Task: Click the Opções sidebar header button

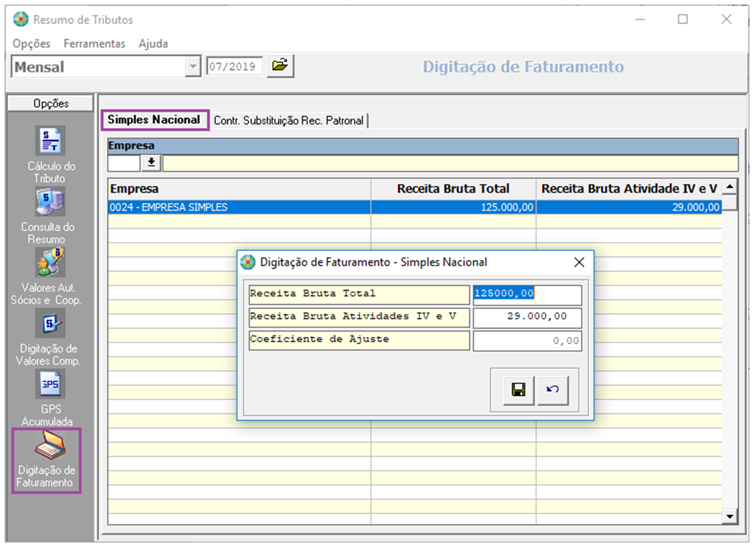Action: coord(51,103)
